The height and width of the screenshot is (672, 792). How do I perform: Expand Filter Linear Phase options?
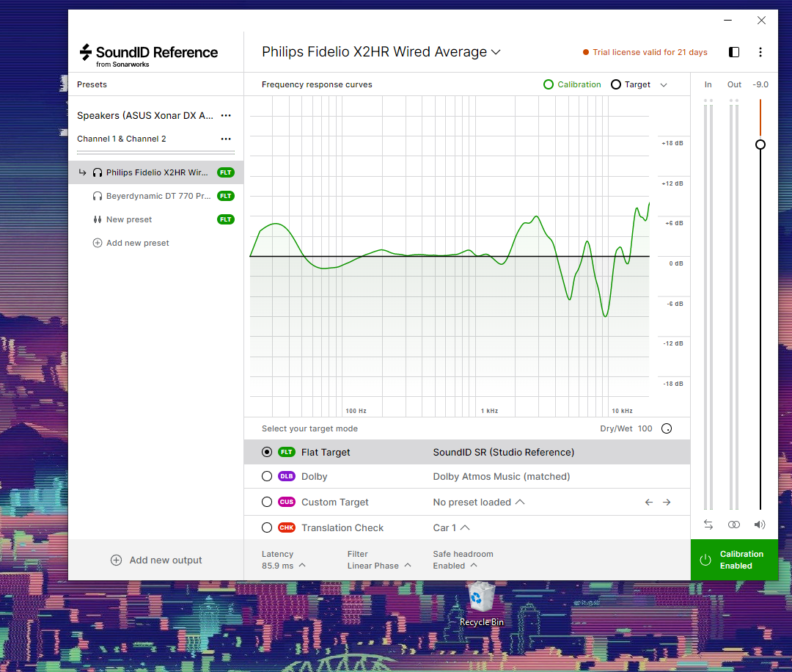coord(379,566)
